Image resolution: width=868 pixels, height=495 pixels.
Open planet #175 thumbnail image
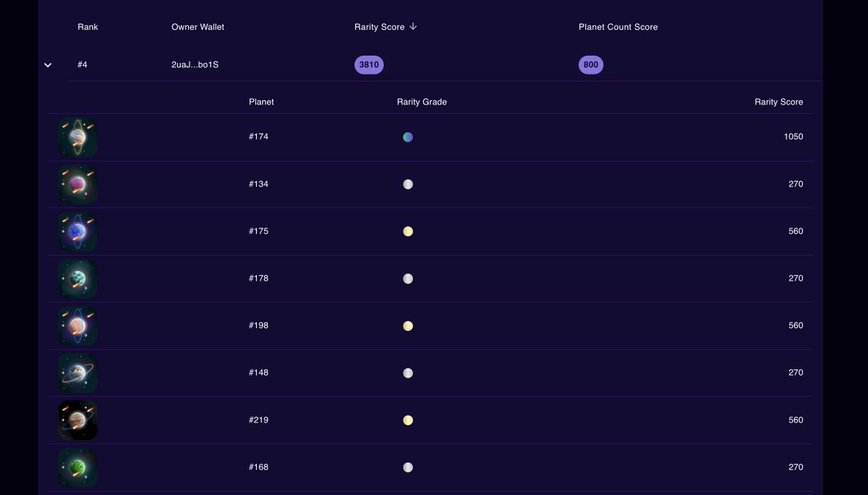(77, 232)
